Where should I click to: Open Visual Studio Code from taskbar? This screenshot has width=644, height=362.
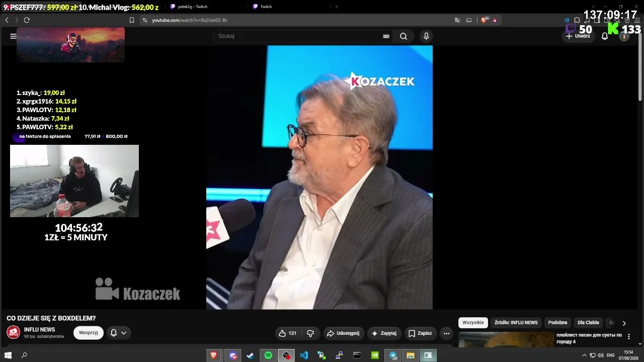[304, 355]
